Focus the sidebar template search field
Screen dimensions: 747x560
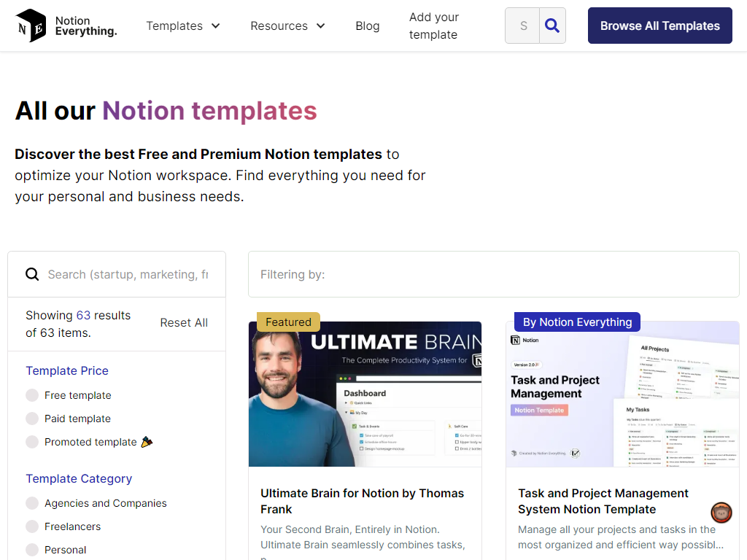pyautogui.click(x=128, y=274)
